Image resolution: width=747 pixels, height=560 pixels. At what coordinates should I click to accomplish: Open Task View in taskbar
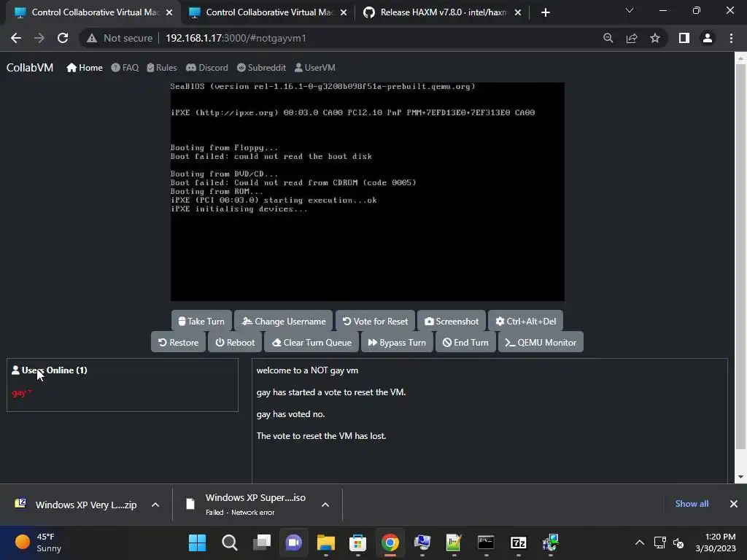click(x=262, y=542)
